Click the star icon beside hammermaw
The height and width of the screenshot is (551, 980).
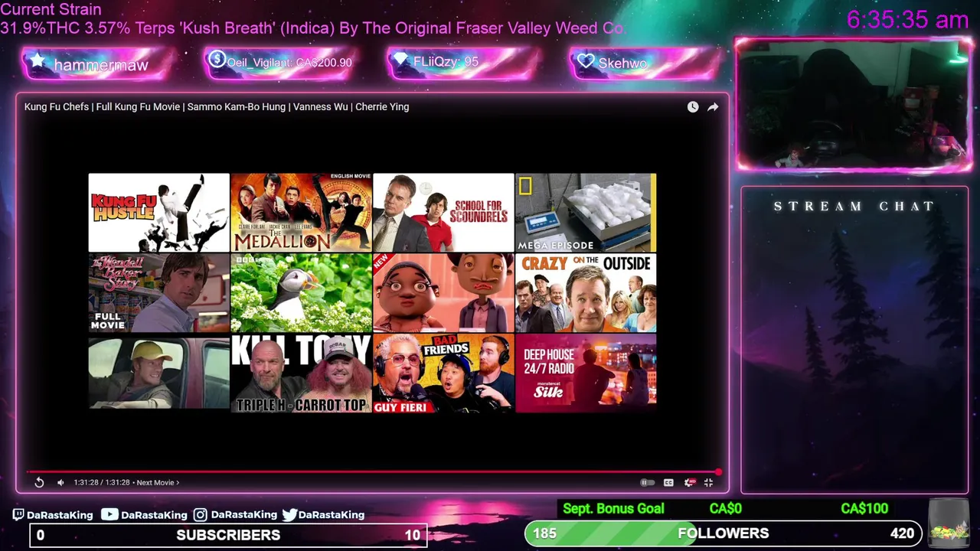[37, 60]
